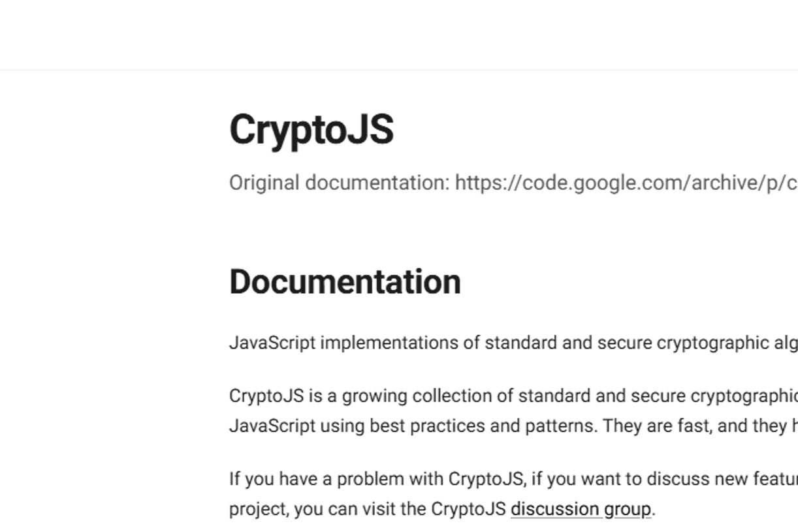Click the Documentation section heading
Screen dimensions: 798x532
(x=345, y=282)
